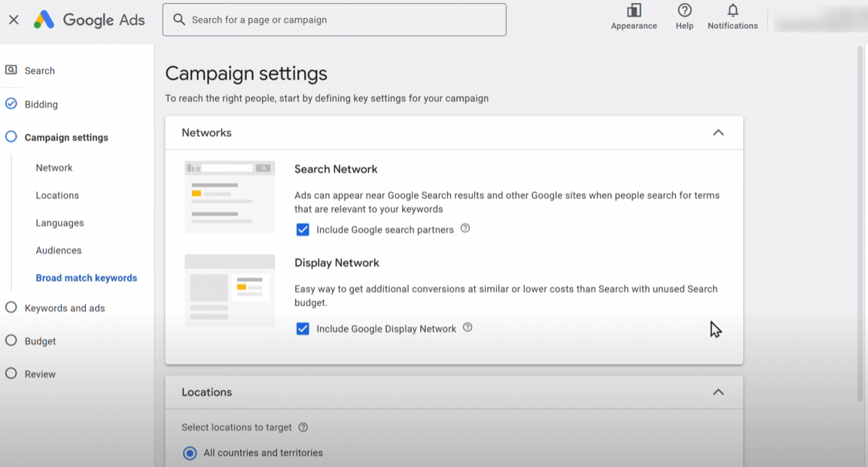
Task: Click the page vertical scrollbar
Action: (860, 226)
